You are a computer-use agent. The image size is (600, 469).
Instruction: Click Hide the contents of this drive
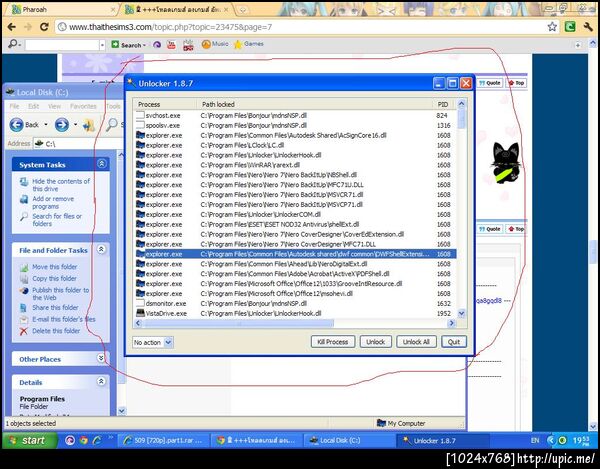pos(61,185)
